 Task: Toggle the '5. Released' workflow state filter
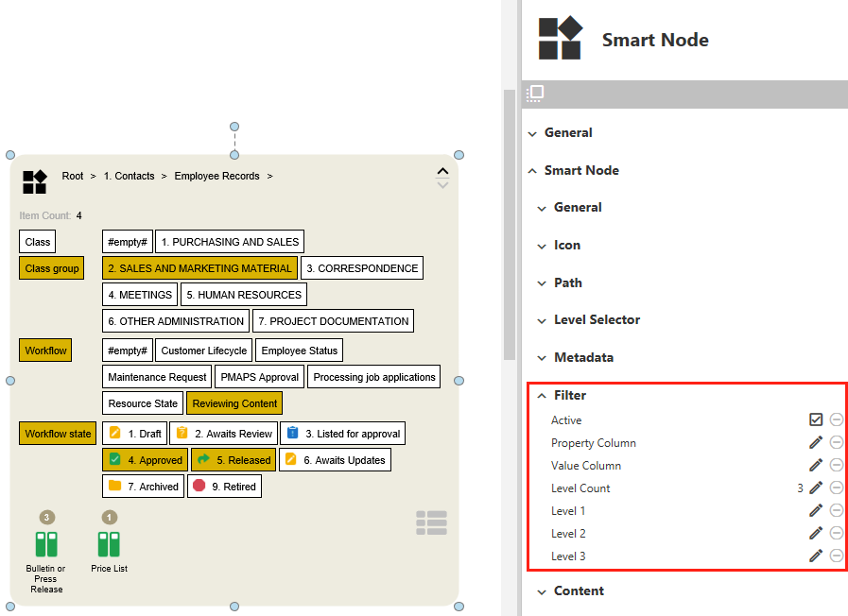coord(234,460)
